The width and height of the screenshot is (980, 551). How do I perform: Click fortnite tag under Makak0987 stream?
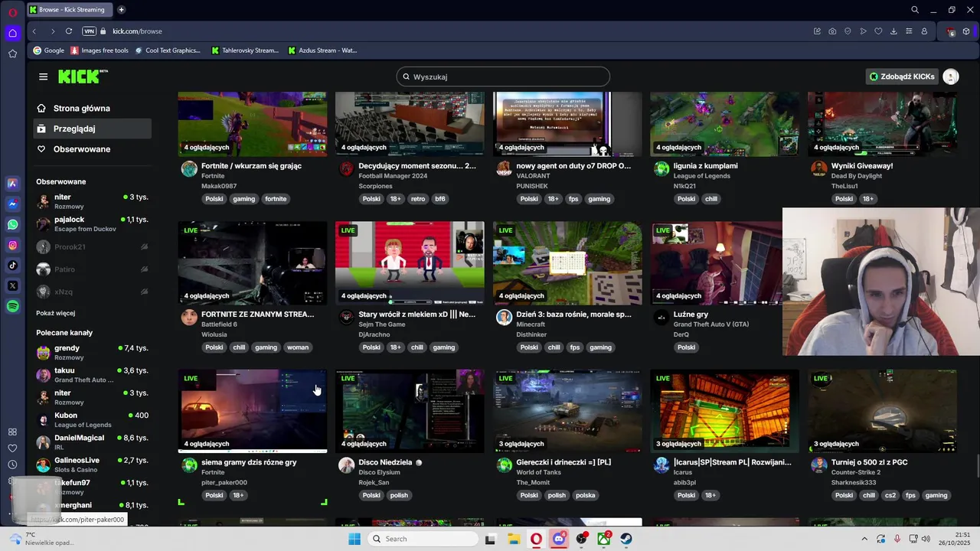(x=276, y=199)
